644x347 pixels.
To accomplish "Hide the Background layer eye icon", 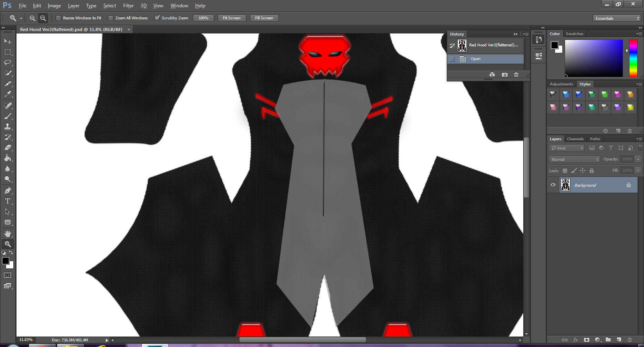I will (x=553, y=185).
